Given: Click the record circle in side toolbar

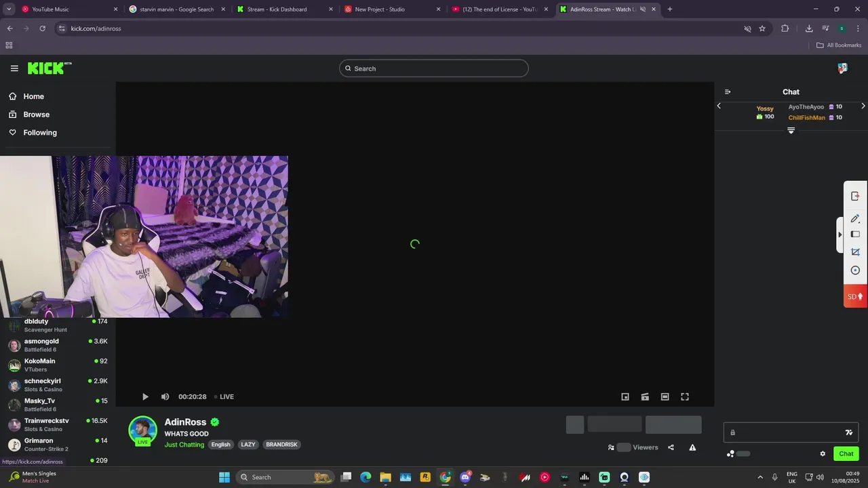Looking at the screenshot, I should tap(855, 270).
